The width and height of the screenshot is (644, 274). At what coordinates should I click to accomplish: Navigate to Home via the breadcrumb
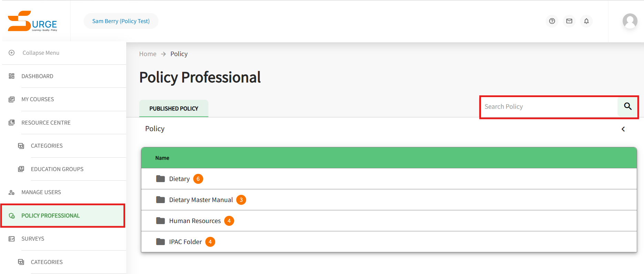click(148, 54)
